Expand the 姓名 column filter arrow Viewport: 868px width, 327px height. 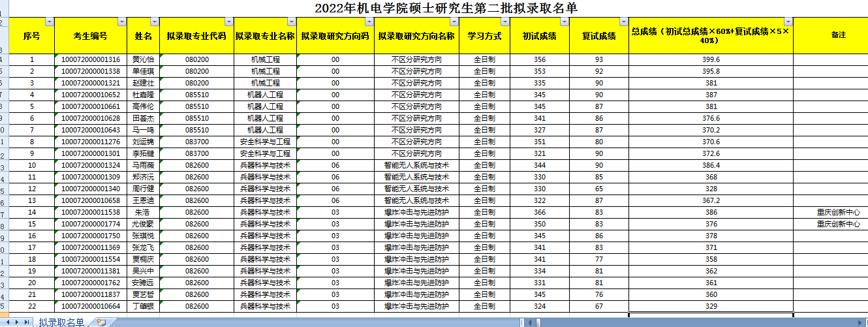pyautogui.click(x=155, y=22)
